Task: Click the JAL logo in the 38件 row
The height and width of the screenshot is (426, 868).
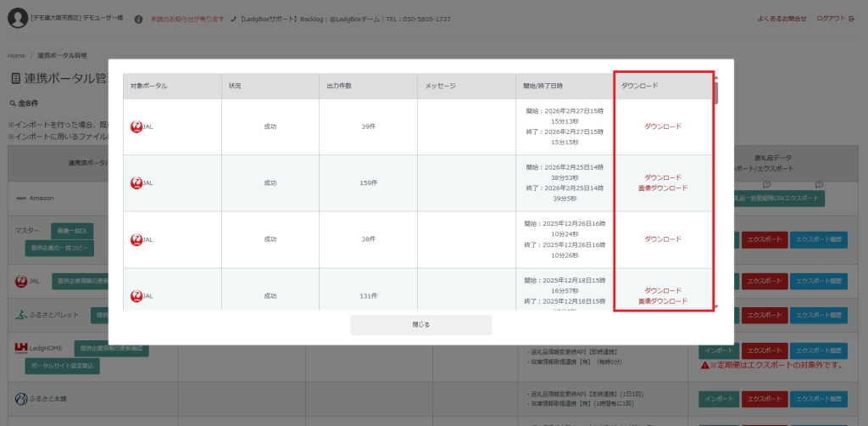Action: [136, 239]
